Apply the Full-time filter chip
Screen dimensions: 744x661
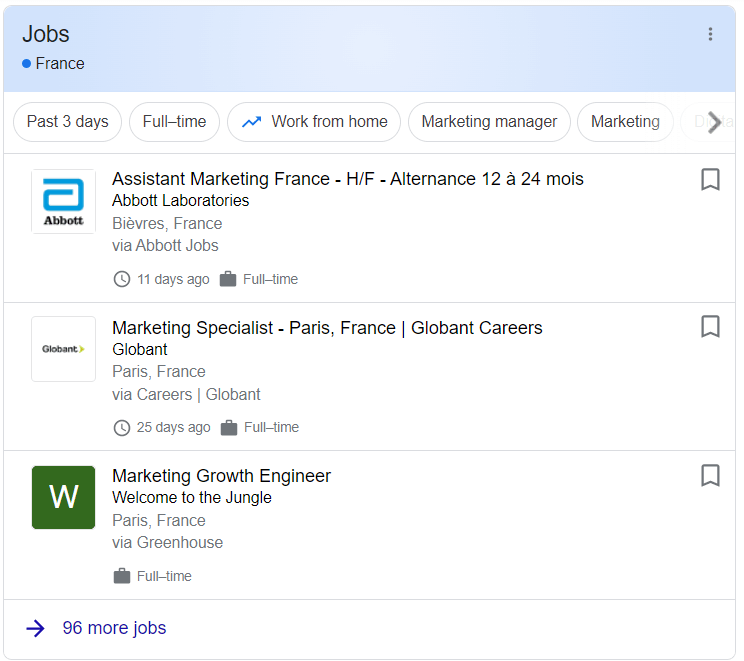pyautogui.click(x=174, y=122)
